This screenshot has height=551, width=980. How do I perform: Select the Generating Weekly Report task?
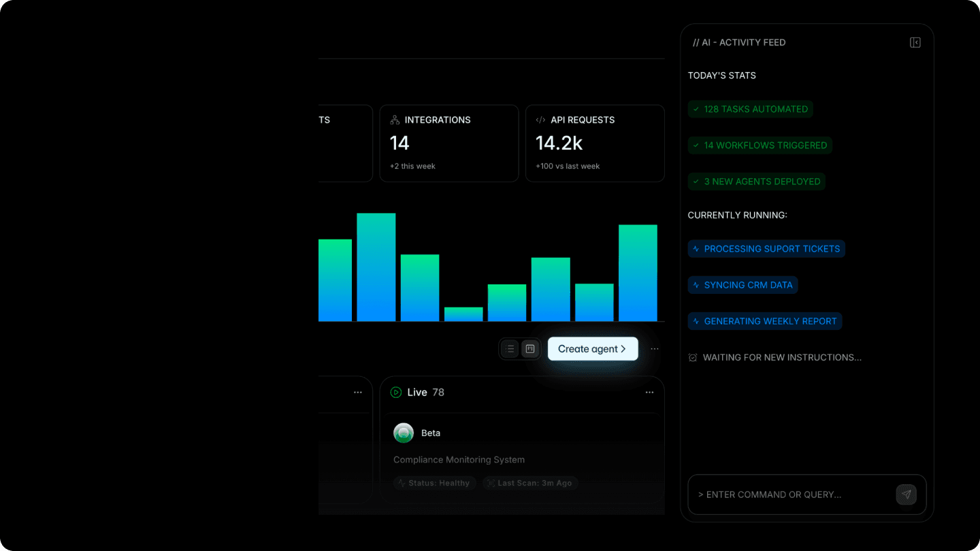(765, 320)
